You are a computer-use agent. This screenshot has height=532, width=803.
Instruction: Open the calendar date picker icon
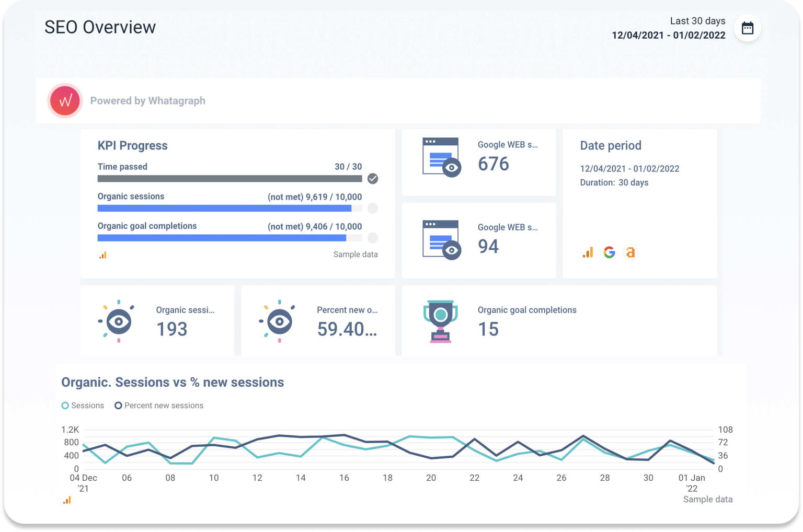(747, 28)
